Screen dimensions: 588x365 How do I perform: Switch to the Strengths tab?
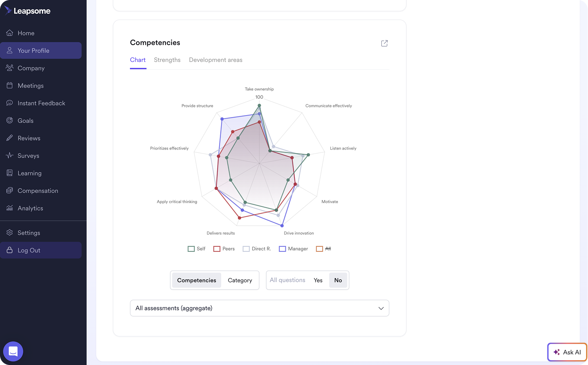click(167, 60)
